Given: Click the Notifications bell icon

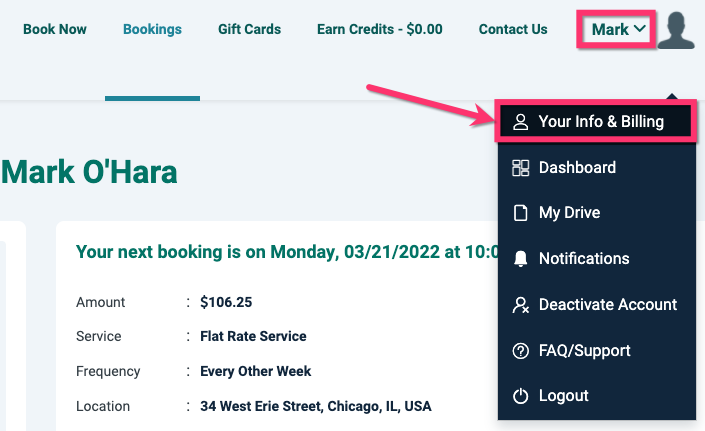Looking at the screenshot, I should (520, 259).
